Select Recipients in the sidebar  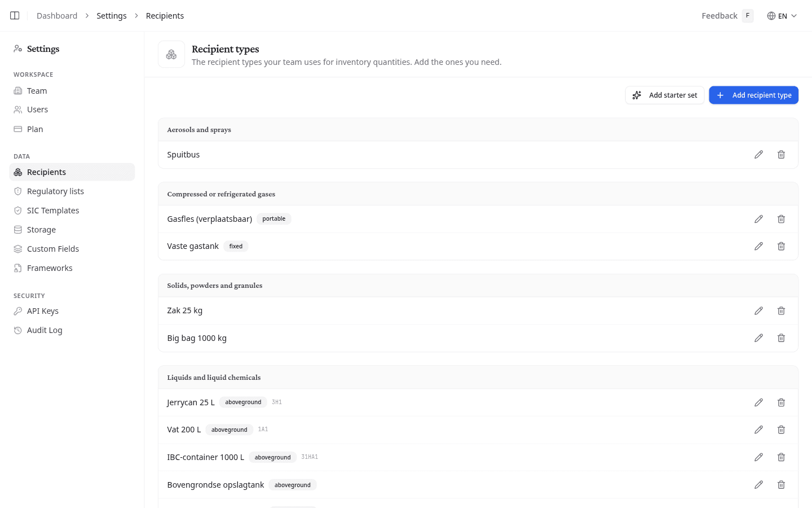point(72,172)
